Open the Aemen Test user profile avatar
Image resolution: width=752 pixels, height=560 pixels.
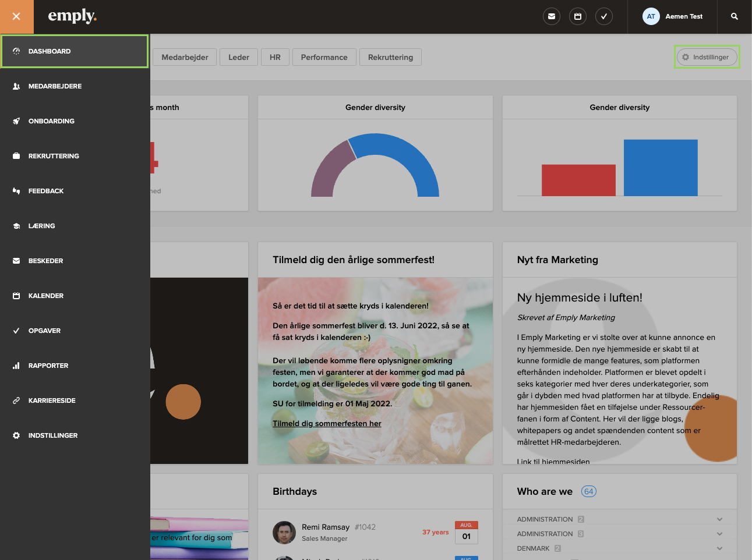(x=651, y=16)
